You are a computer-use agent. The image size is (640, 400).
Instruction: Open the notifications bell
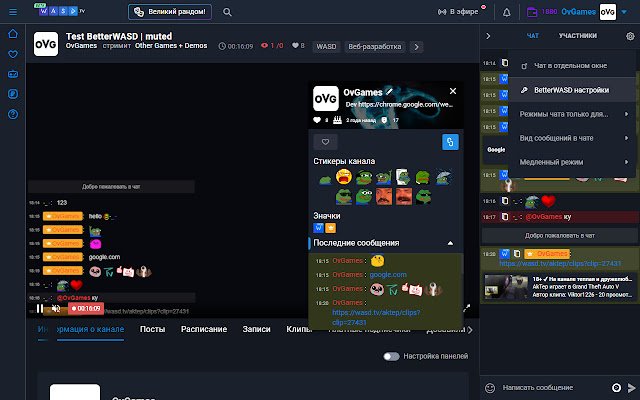[x=507, y=12]
